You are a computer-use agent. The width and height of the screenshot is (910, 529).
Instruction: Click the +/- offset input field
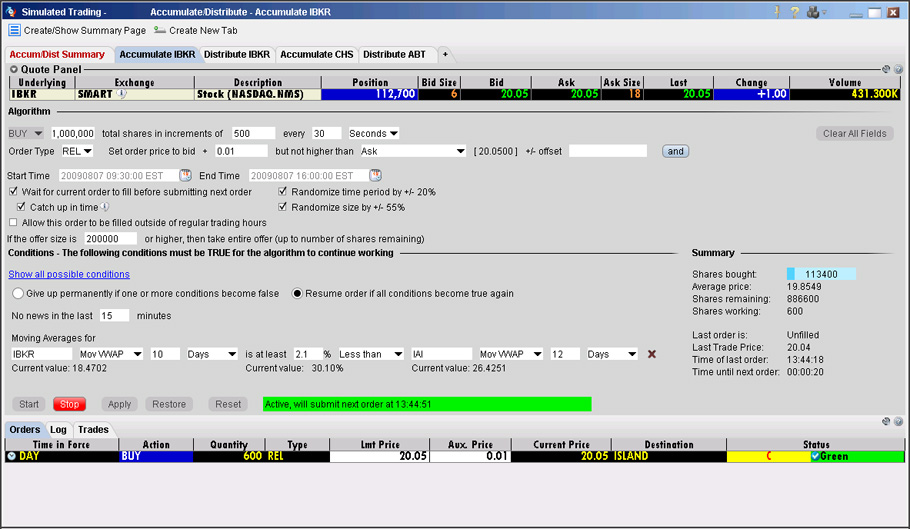click(608, 151)
